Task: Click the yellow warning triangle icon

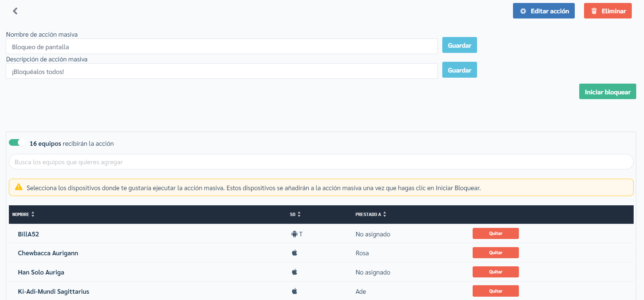Action: [x=19, y=187]
